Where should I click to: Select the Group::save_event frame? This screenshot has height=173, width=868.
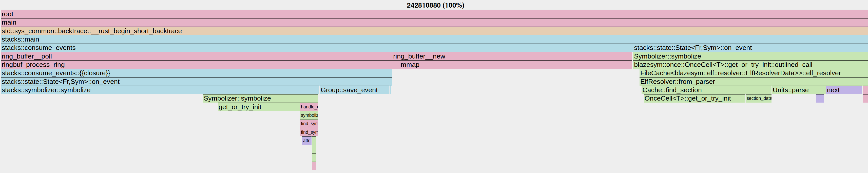pos(354,90)
